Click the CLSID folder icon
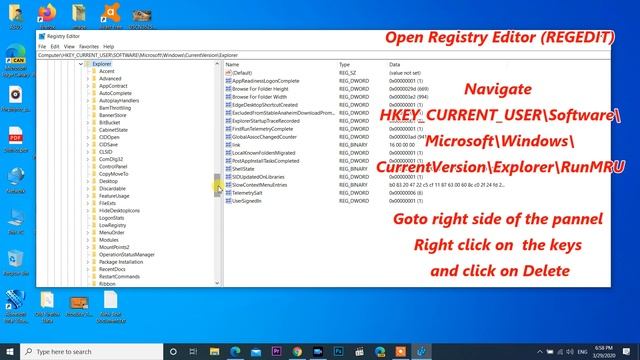This screenshot has height=360, width=640. (94, 152)
